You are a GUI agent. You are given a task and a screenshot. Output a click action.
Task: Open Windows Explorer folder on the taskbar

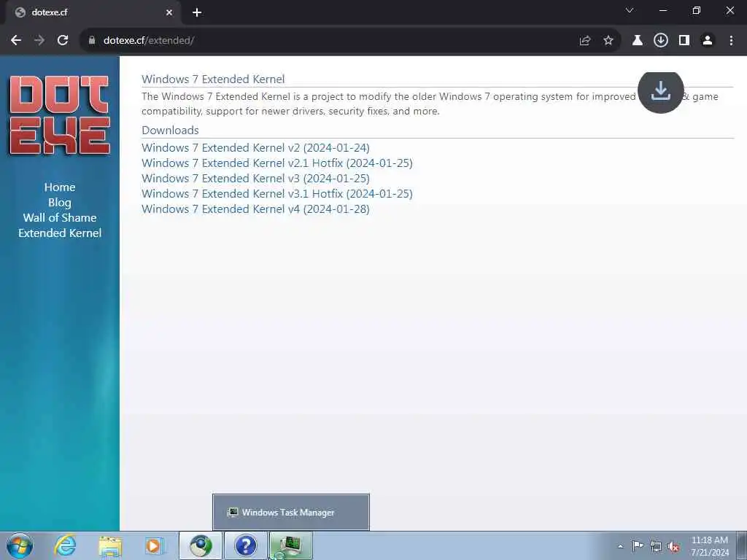pyautogui.click(x=110, y=545)
